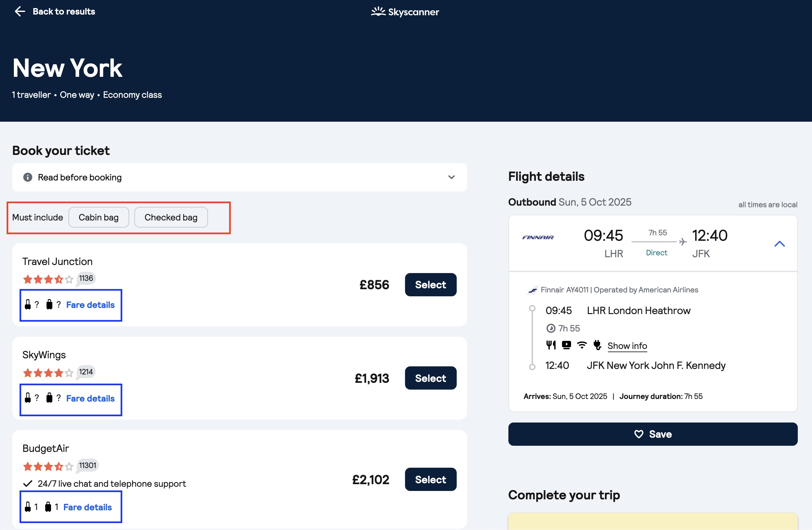
Task: Click BudgetAir's cabin bag icon
Action: click(x=28, y=507)
